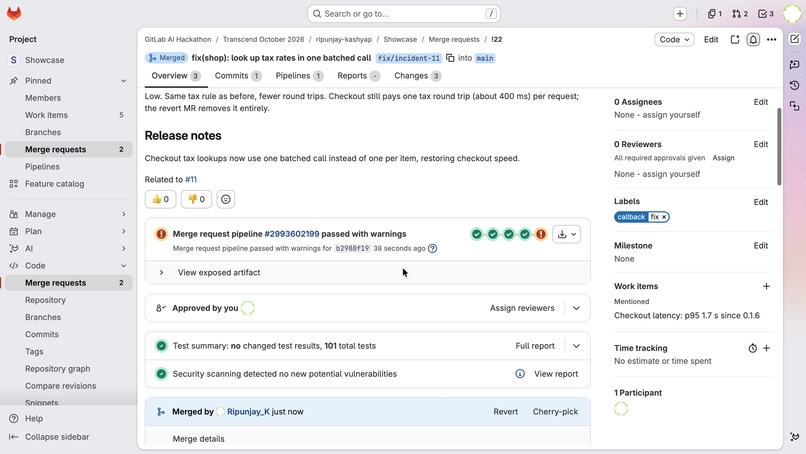Switch to the Commits tab
This screenshot has width=806, height=454.
tap(238, 76)
